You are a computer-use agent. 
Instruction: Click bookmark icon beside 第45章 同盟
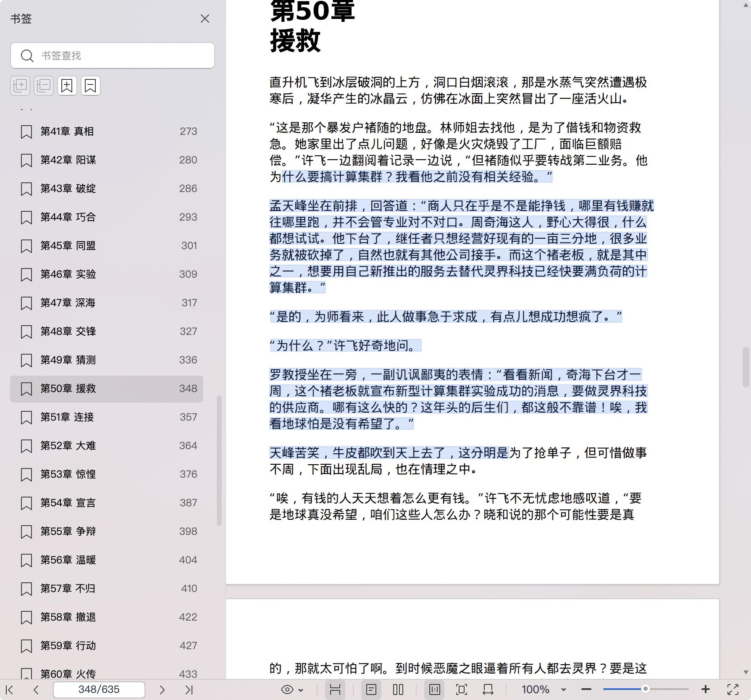coord(26,246)
